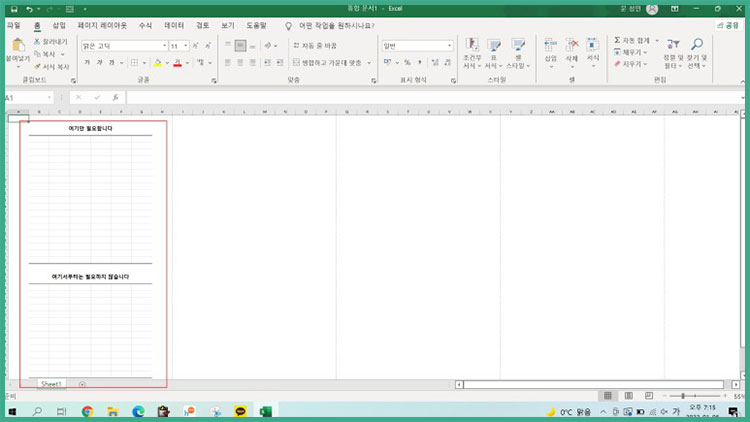This screenshot has width=750, height=422.
Task: Click the Paste (붙여넣기) clipboard icon
Action: 18,45
